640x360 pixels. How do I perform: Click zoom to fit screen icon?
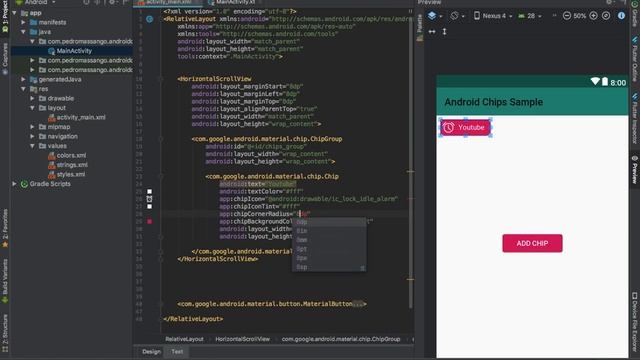pos(606,16)
